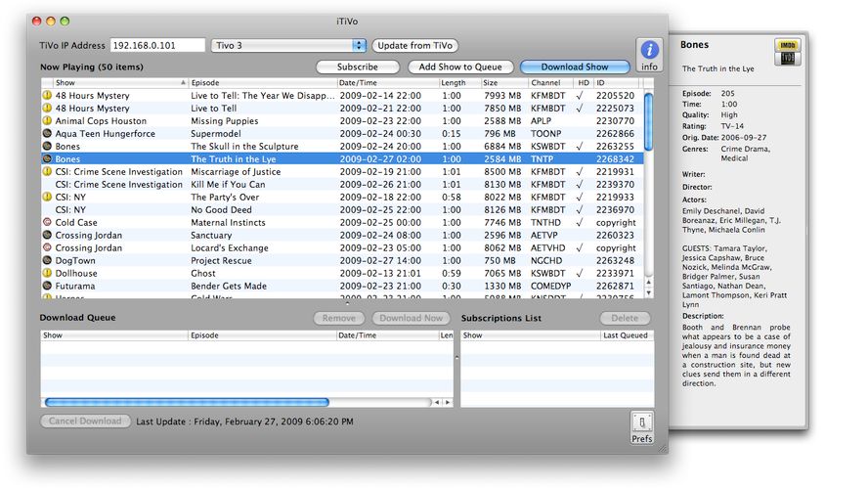The image size is (868, 489).
Task: Click the Now Playing vertical scrollbar thumb
Action: [648, 120]
